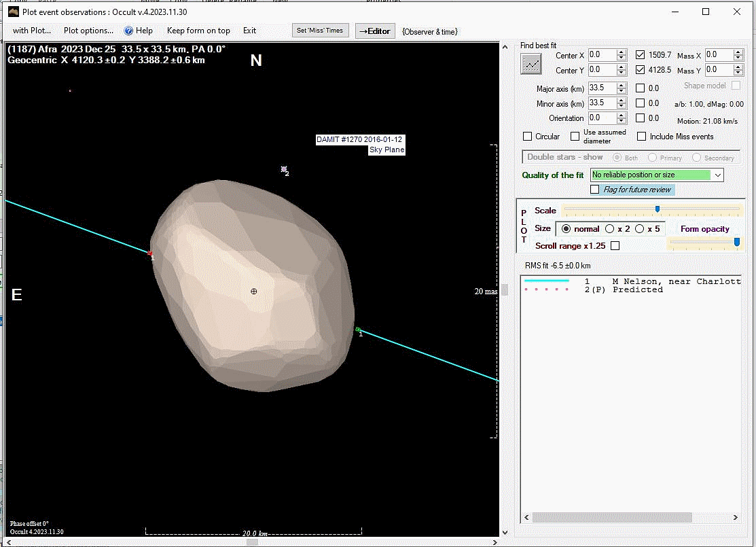756x547 pixels.
Task: Click the Find best fit graph icon
Action: click(x=531, y=64)
